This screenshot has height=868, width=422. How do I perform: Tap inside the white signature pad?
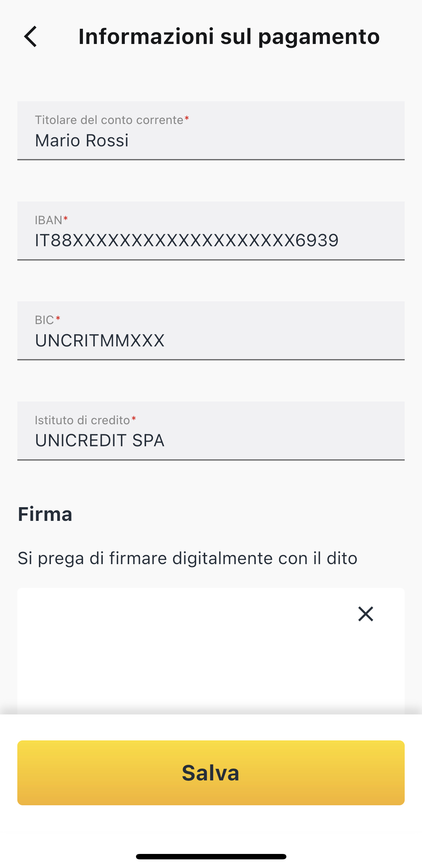click(211, 651)
